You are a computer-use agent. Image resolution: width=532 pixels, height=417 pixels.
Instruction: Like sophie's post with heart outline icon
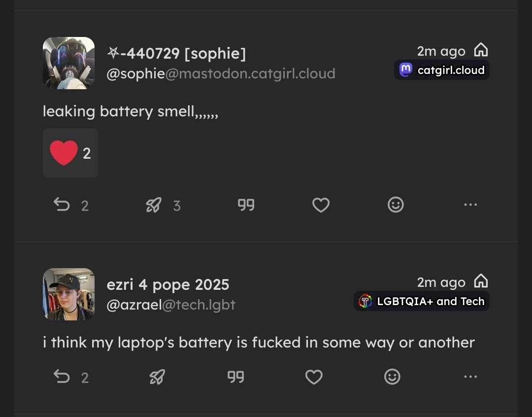click(321, 205)
